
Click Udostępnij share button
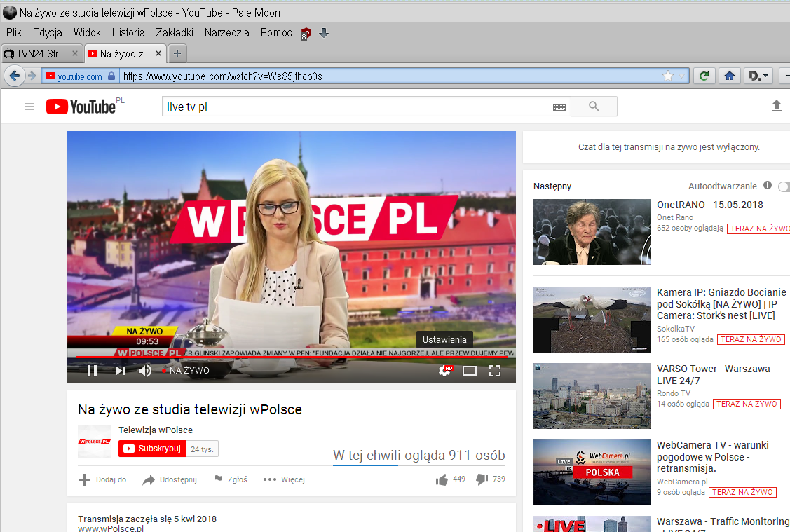[170, 479]
